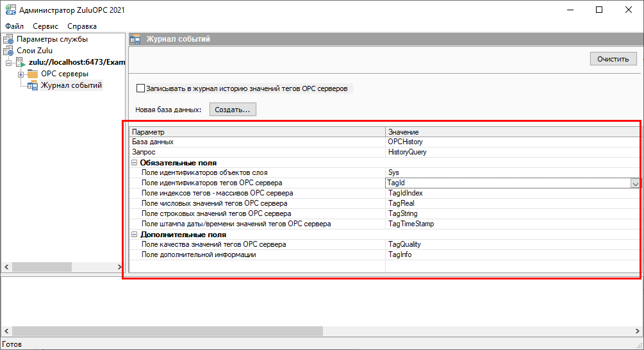Image resolution: width=644 pixels, height=350 pixels.
Task: Click the Журнал событий tree icon
Action: tap(33, 86)
